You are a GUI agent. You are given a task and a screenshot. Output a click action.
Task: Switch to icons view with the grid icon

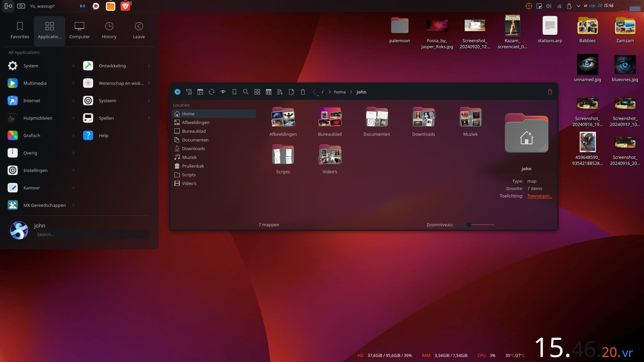(257, 92)
